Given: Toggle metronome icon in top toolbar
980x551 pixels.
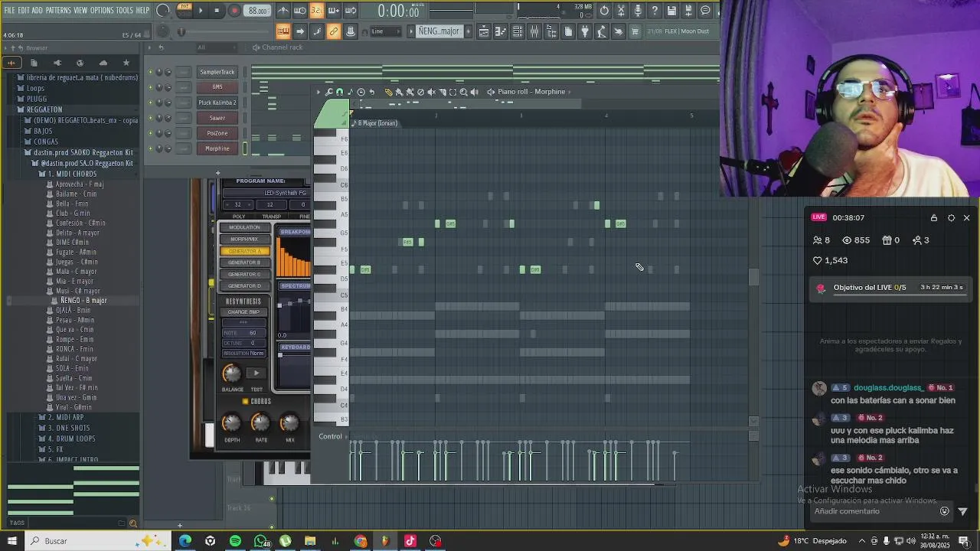Looking at the screenshot, I should tap(283, 11).
